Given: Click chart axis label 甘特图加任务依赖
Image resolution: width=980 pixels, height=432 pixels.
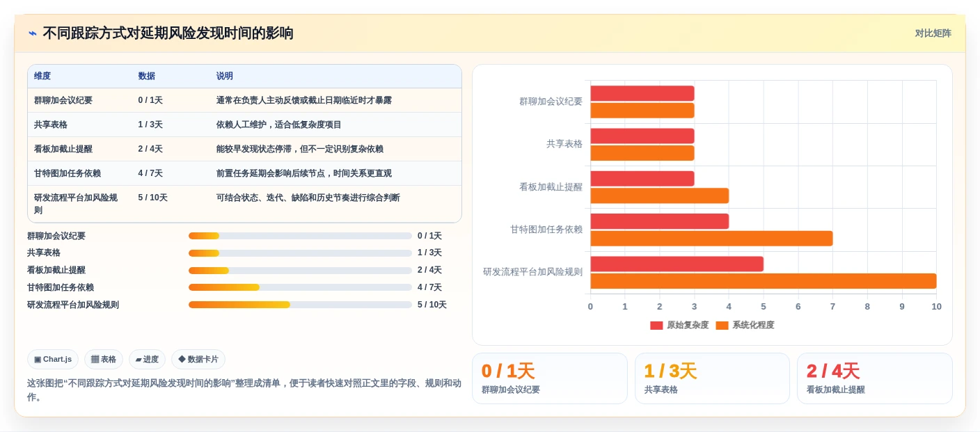Looking at the screenshot, I should [x=546, y=229].
